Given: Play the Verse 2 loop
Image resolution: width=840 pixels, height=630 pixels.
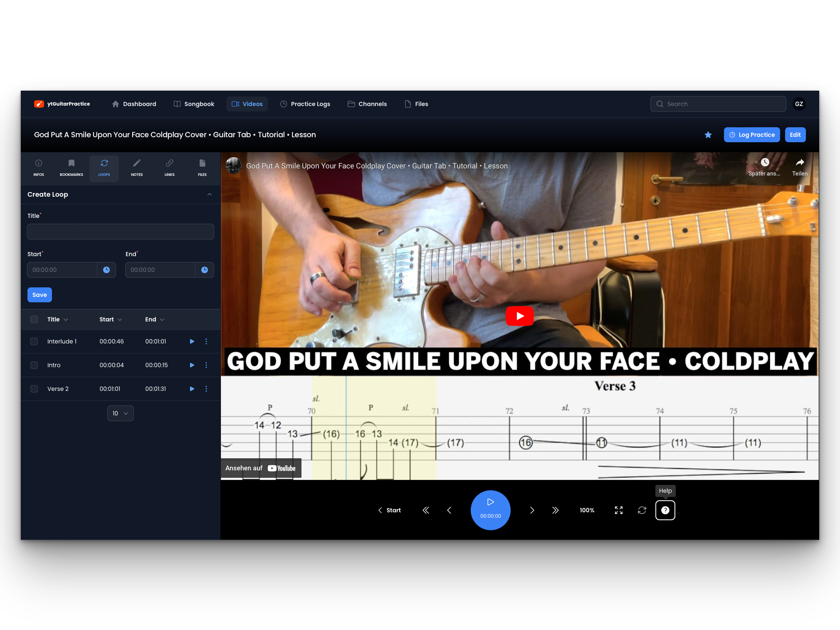Looking at the screenshot, I should (x=192, y=388).
